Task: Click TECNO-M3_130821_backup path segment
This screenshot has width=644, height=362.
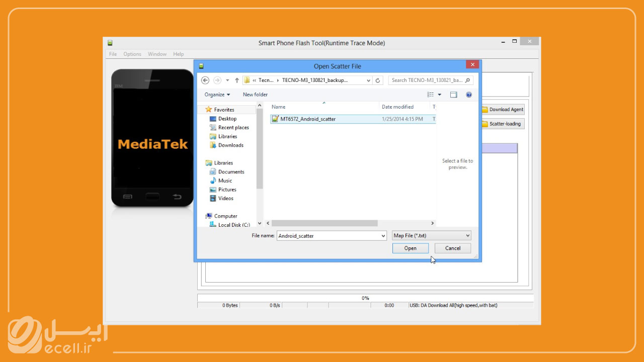Action: pyautogui.click(x=314, y=80)
